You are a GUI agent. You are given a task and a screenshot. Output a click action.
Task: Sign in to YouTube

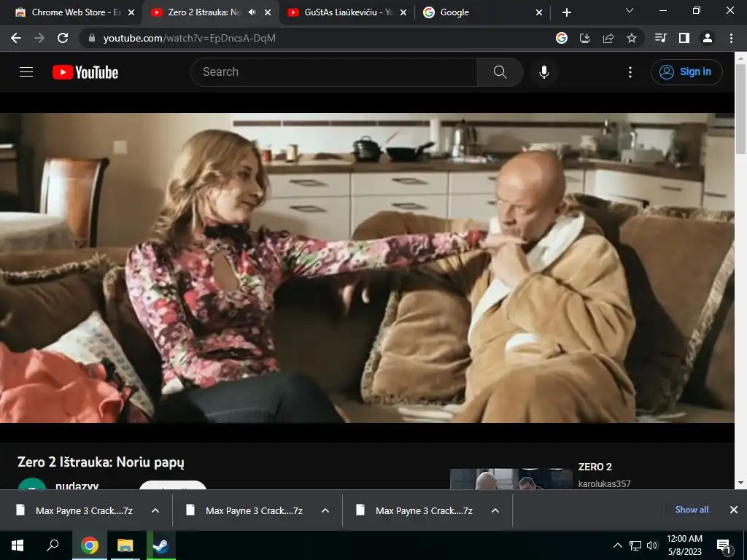click(x=686, y=72)
